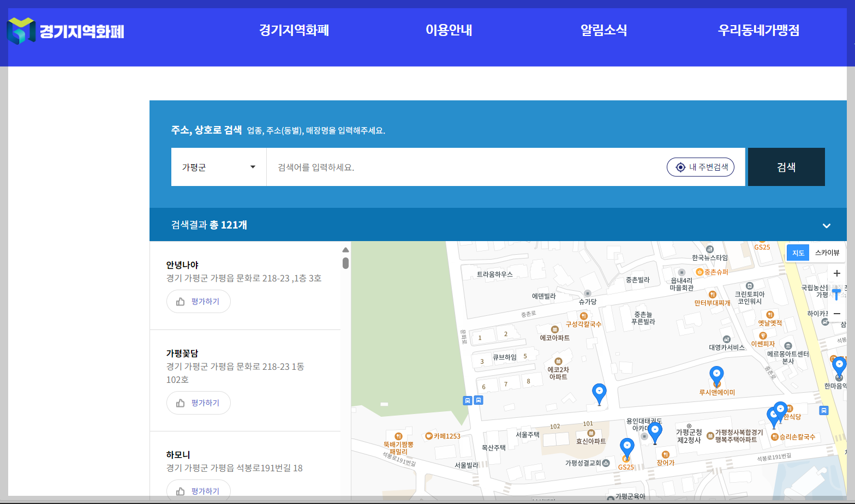Open the 이용안내 menu

click(x=449, y=31)
